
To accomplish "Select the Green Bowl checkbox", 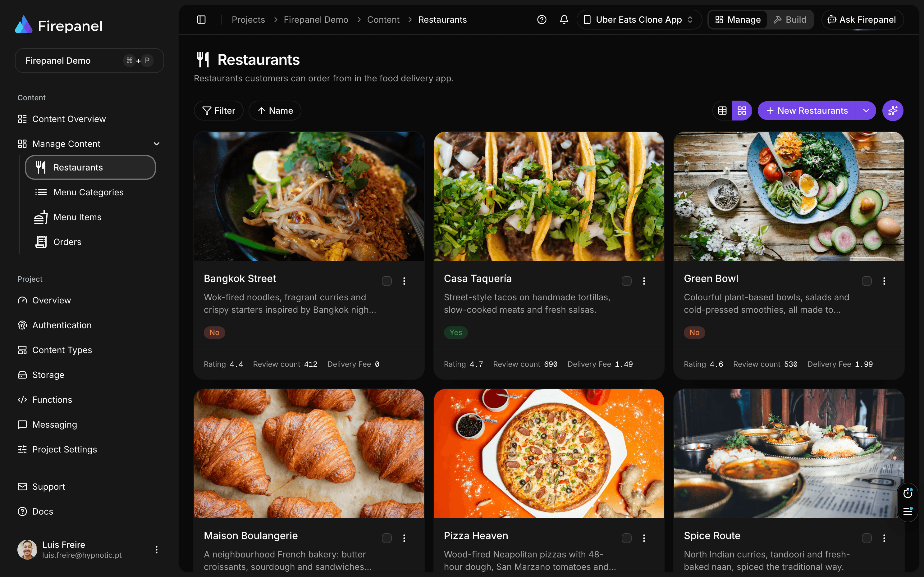I will 867,281.
